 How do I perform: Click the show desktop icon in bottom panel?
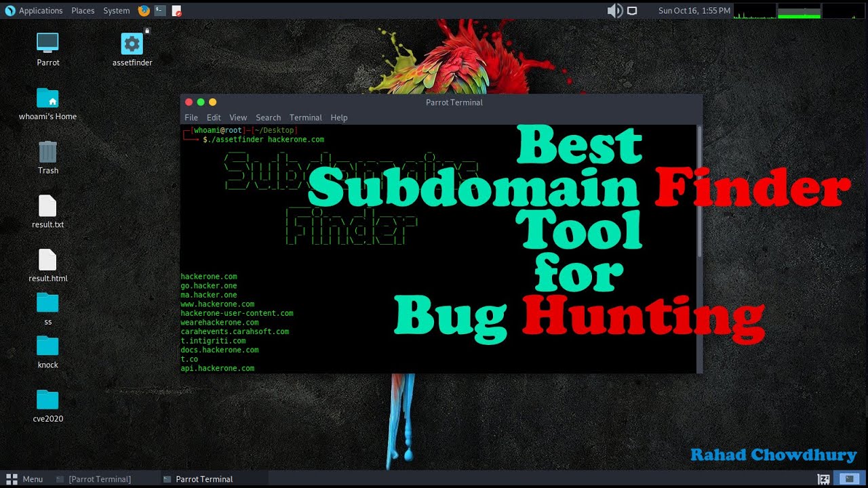pos(824,479)
